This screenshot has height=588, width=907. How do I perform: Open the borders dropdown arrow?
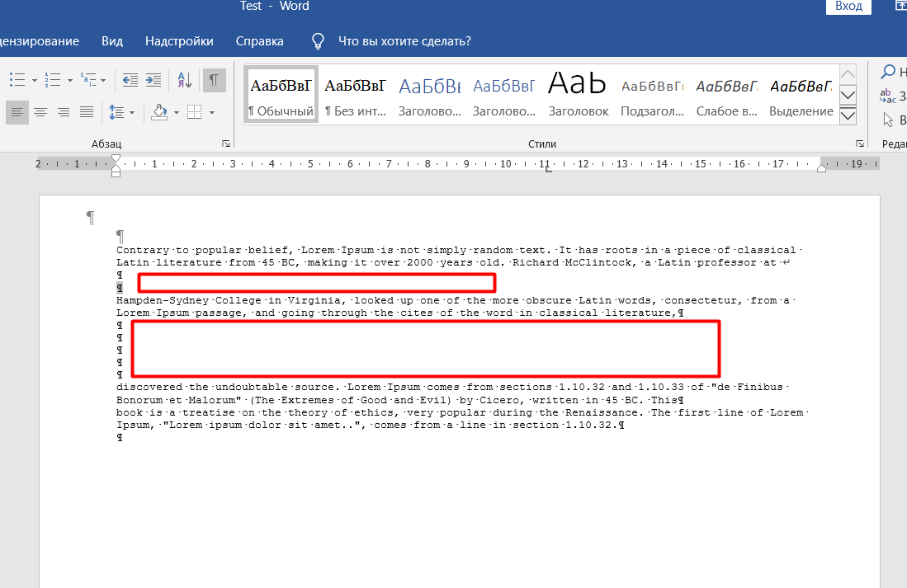(212, 112)
